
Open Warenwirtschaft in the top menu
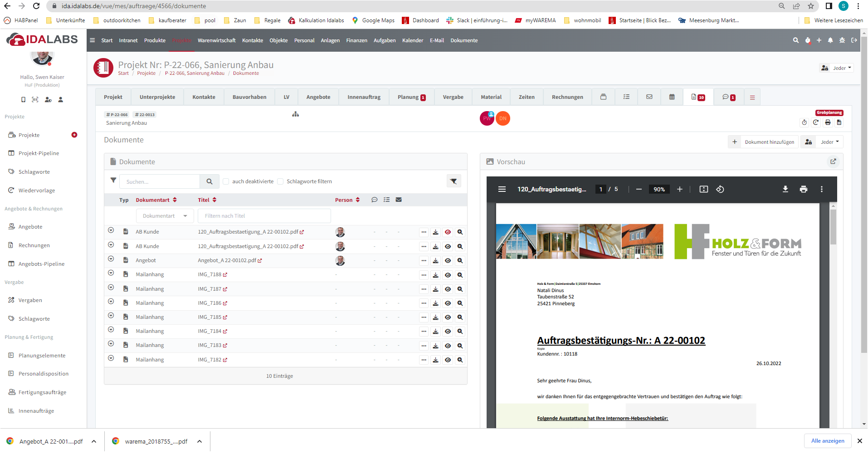[217, 40]
